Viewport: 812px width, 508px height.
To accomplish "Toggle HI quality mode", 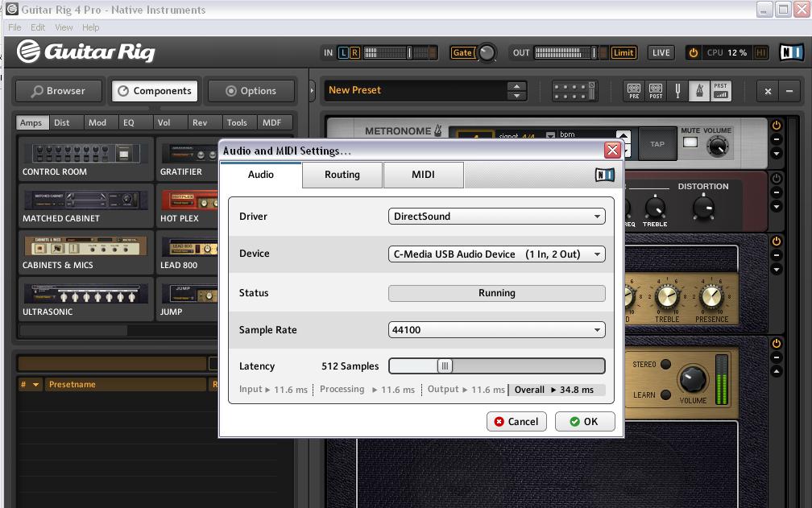I will (760, 53).
